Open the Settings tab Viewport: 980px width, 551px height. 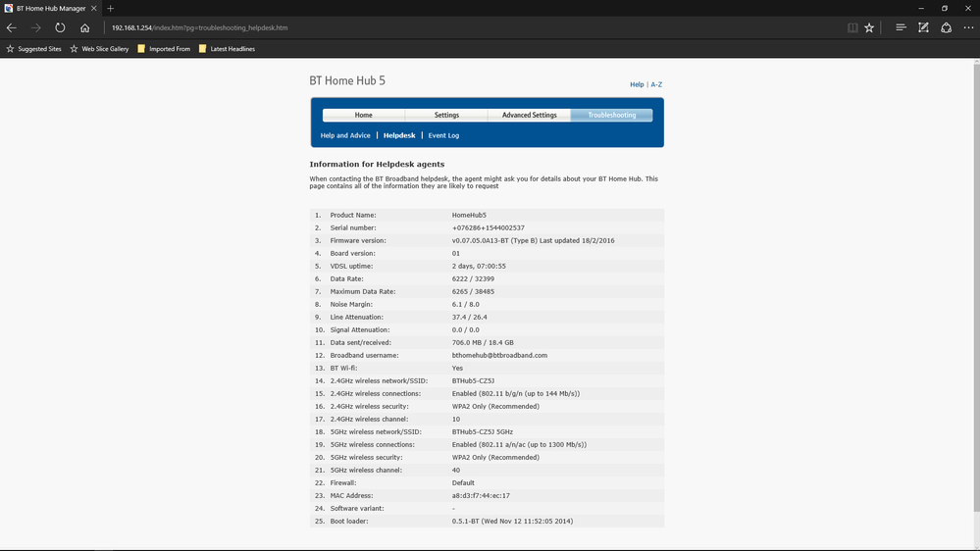click(x=446, y=115)
